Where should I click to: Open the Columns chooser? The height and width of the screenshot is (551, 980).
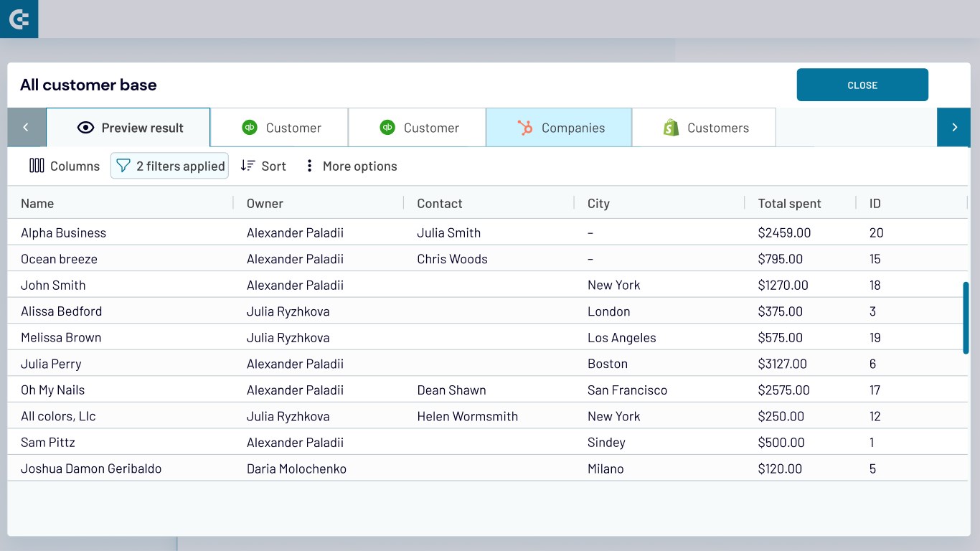(x=65, y=166)
